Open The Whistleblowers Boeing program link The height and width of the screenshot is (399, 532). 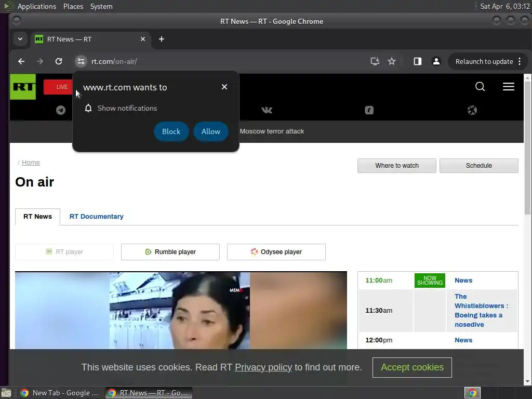click(x=481, y=311)
